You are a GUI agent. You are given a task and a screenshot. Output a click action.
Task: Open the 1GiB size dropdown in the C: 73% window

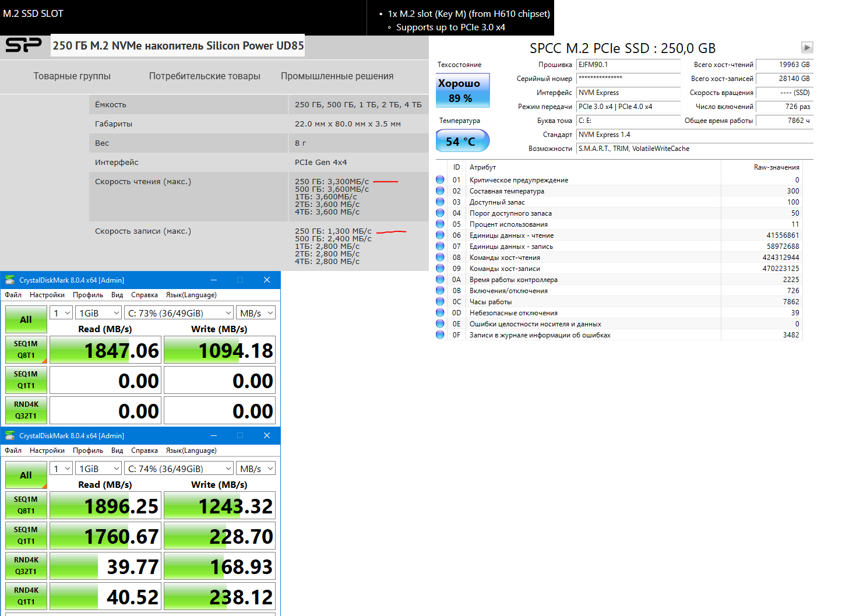click(x=99, y=313)
